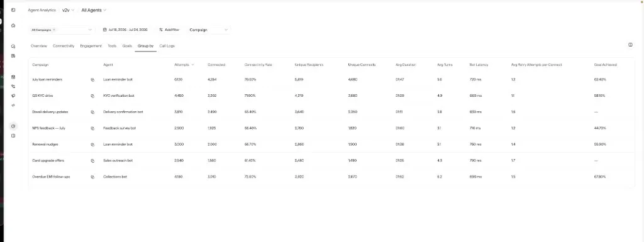The width and height of the screenshot is (644, 242).
Task: Select the July loan reminders campaign name
Action: tap(47, 80)
